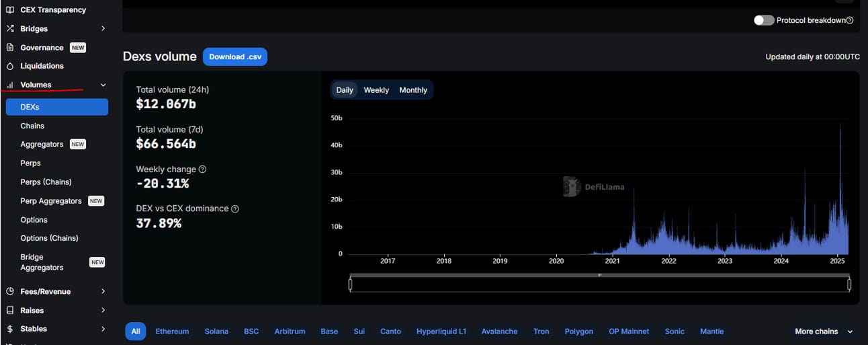
Task: Open Perp Aggregators in sidebar
Action: tap(51, 201)
